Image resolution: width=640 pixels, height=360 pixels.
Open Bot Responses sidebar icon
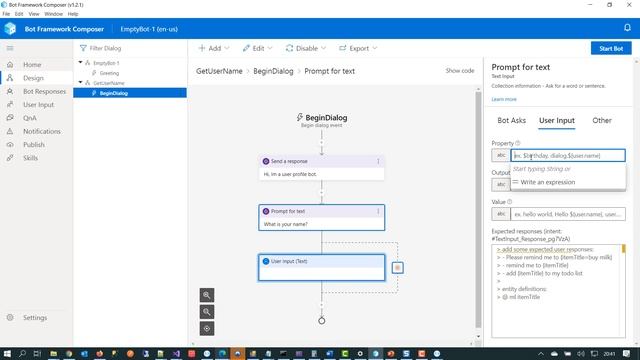click(x=10, y=91)
